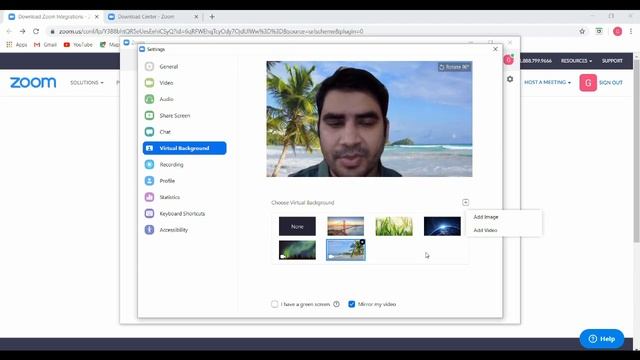The height and width of the screenshot is (360, 640).
Task: Click pink G profile avatar on webpage
Action: tap(588, 83)
